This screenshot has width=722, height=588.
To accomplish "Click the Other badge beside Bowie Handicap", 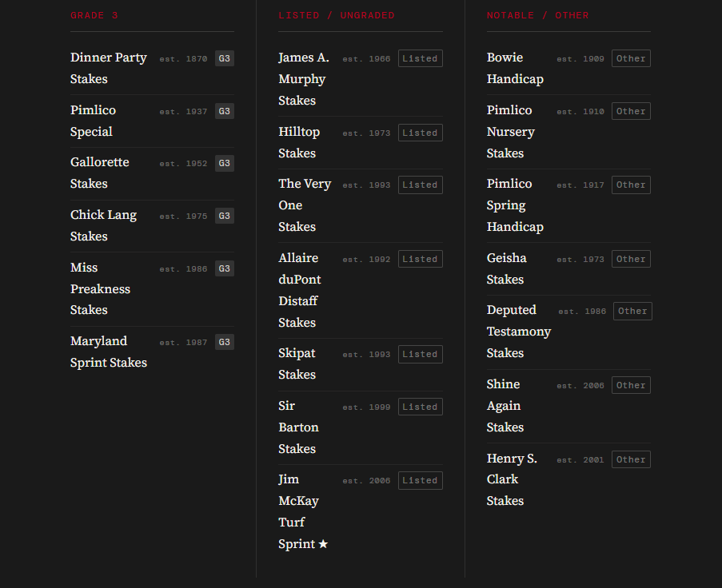I will point(631,58).
